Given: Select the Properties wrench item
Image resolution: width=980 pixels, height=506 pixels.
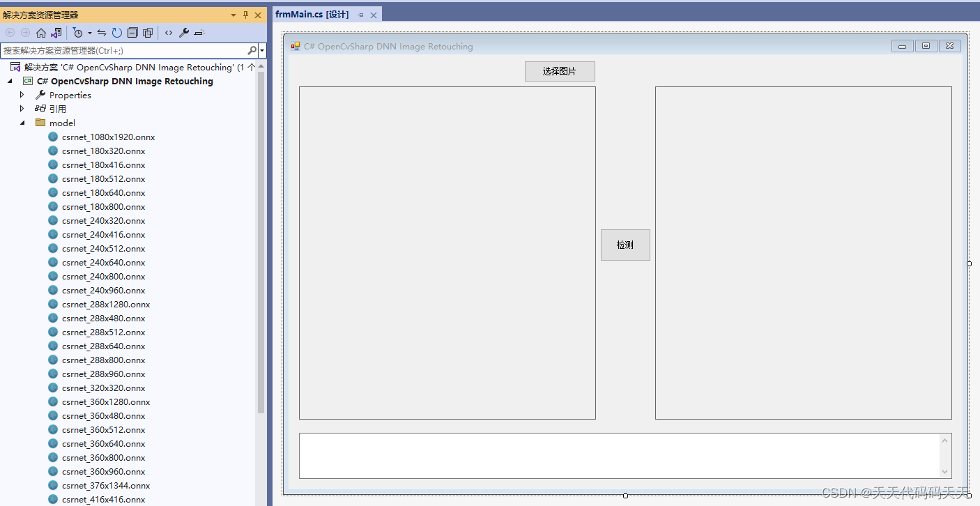Looking at the screenshot, I should pos(70,95).
